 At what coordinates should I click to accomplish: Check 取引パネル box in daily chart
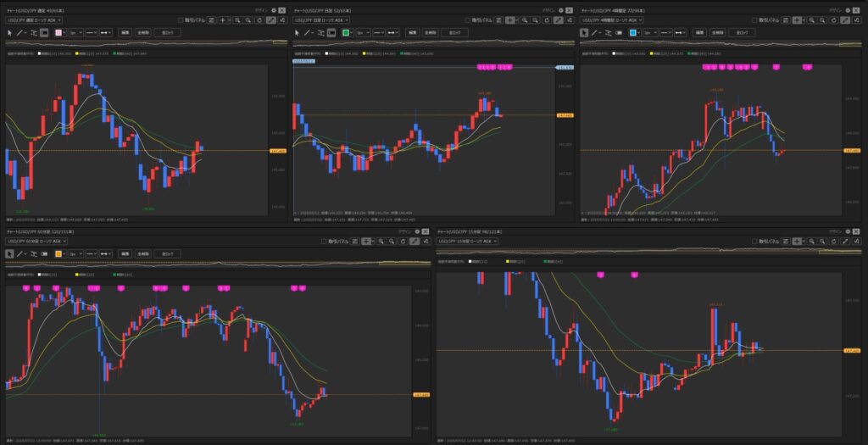[468, 20]
